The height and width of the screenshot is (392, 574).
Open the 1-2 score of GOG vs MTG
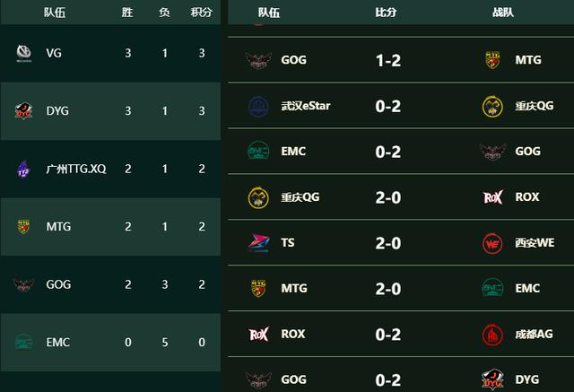coord(388,60)
